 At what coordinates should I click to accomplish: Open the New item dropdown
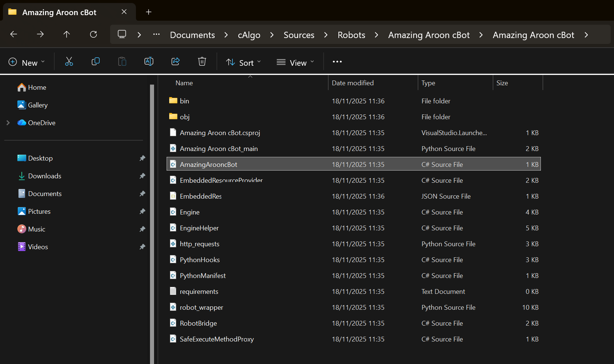27,63
